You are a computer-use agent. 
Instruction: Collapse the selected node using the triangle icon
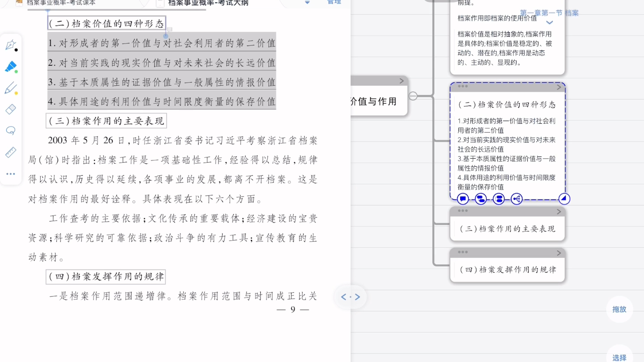coord(563,199)
